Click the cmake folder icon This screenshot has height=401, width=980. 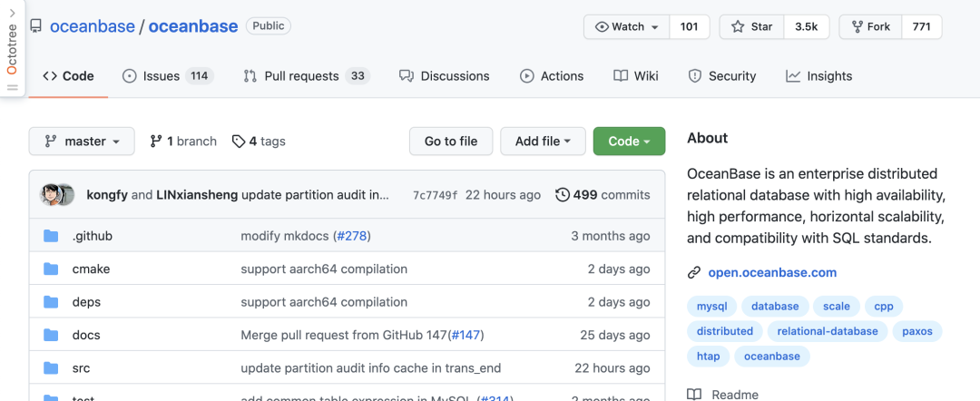52,269
